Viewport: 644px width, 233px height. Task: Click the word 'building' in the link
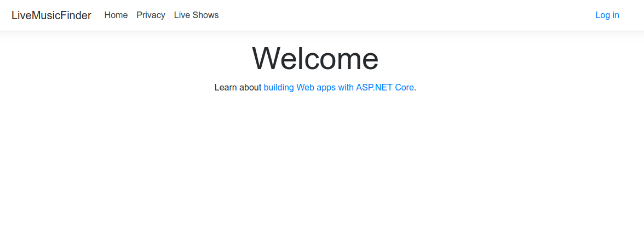point(279,87)
